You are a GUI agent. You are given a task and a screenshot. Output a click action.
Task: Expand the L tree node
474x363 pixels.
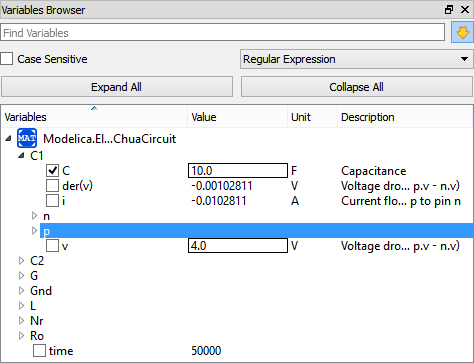(21, 306)
